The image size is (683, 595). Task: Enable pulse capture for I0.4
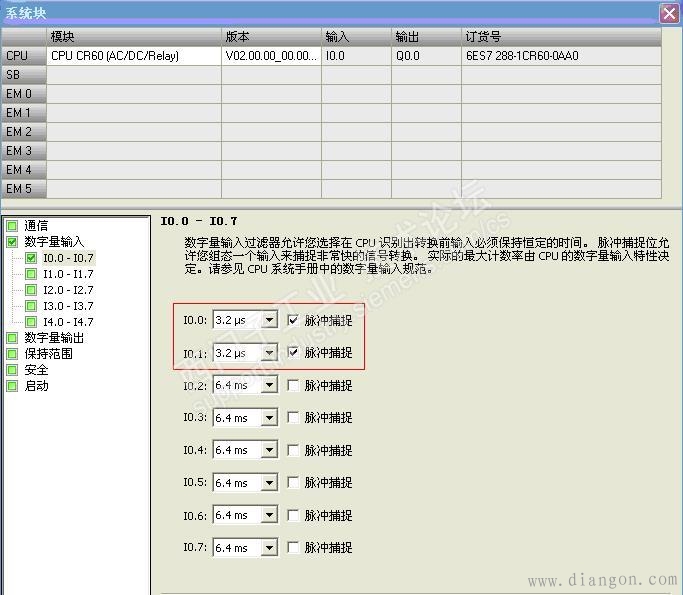coord(293,450)
